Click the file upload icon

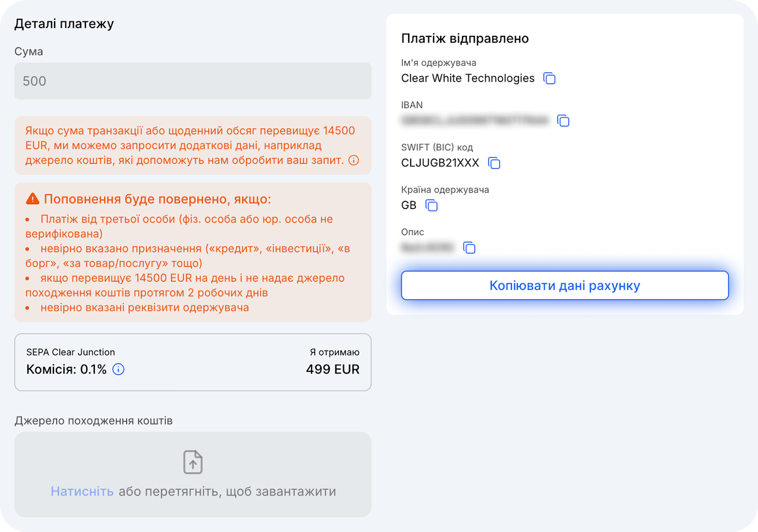193,462
